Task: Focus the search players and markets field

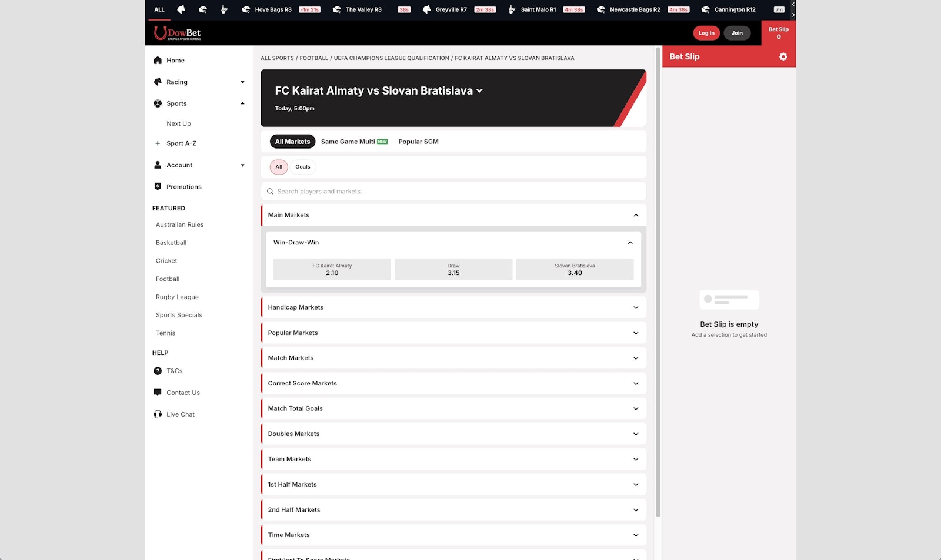Action: click(x=453, y=192)
